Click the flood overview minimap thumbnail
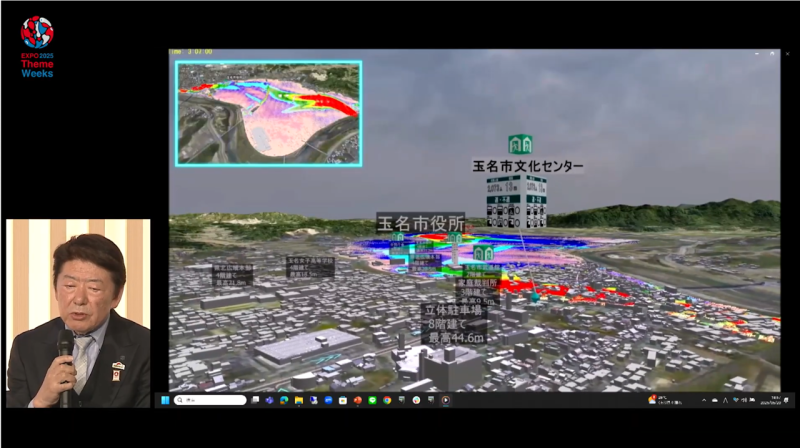The image size is (800, 448). [268, 113]
